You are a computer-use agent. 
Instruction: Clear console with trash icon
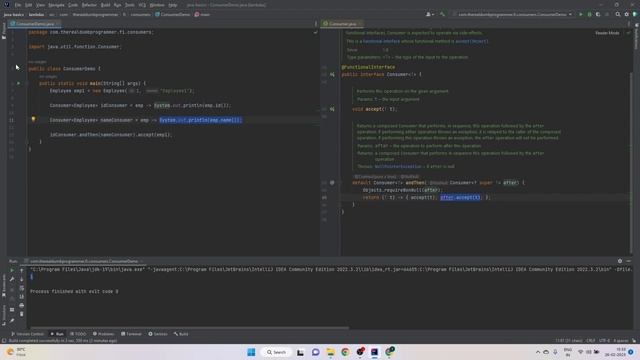point(22,314)
